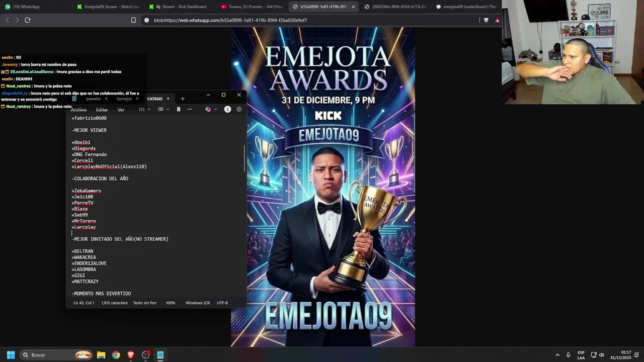Open the Archivo menu

point(78,110)
